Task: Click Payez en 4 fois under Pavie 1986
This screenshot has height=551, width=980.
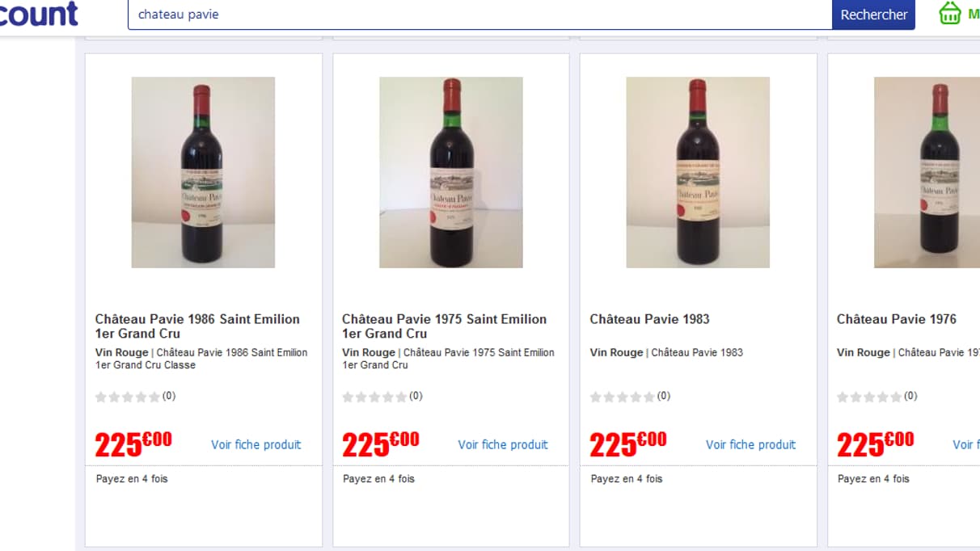Action: pos(132,479)
